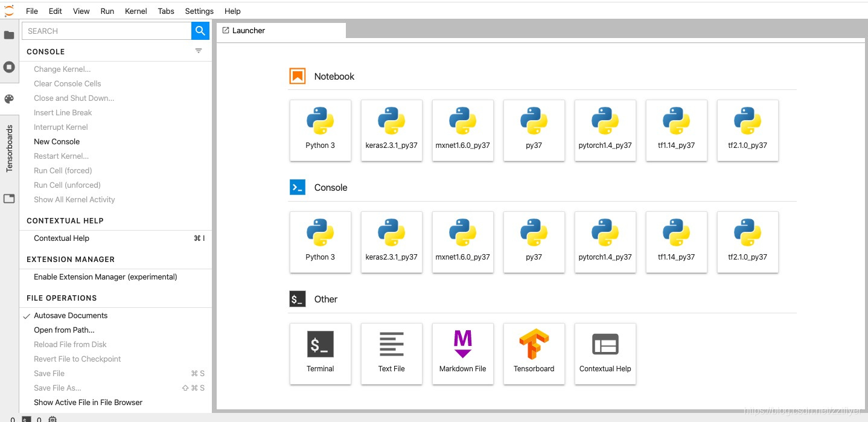Click the terminal count status bar icon
Image resolution: width=868 pixels, height=422 pixels.
pyautogui.click(x=27, y=419)
